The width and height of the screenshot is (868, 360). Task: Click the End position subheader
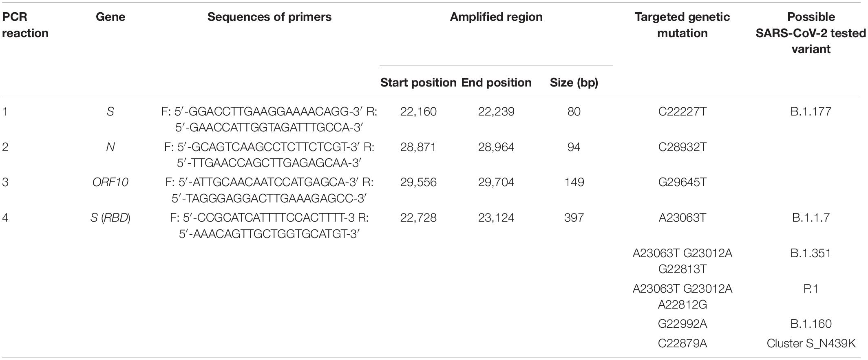click(x=496, y=83)
